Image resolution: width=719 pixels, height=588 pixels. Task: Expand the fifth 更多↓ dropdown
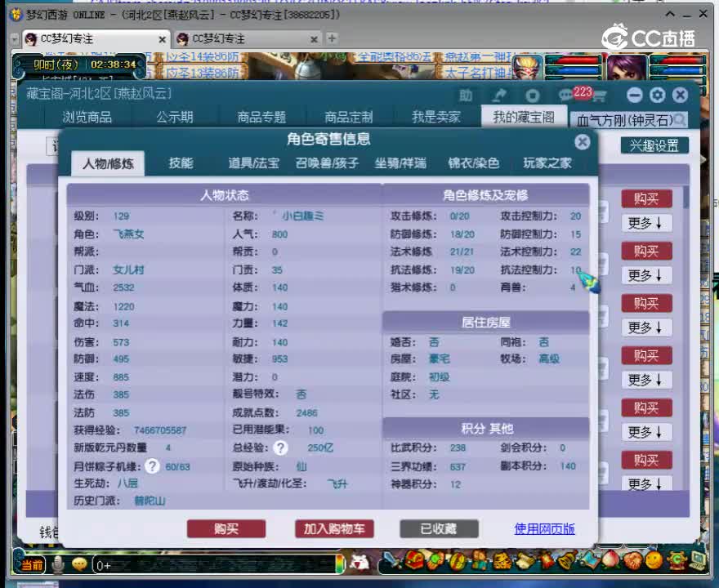(x=645, y=432)
